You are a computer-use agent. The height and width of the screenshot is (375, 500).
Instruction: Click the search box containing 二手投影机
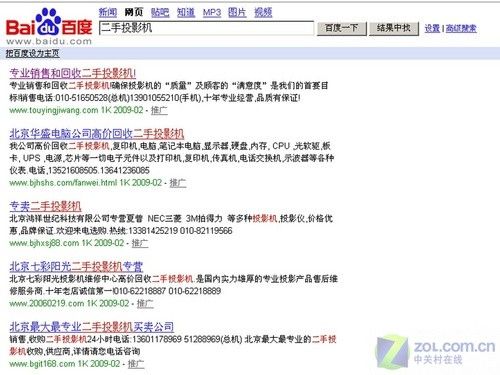coord(206,28)
